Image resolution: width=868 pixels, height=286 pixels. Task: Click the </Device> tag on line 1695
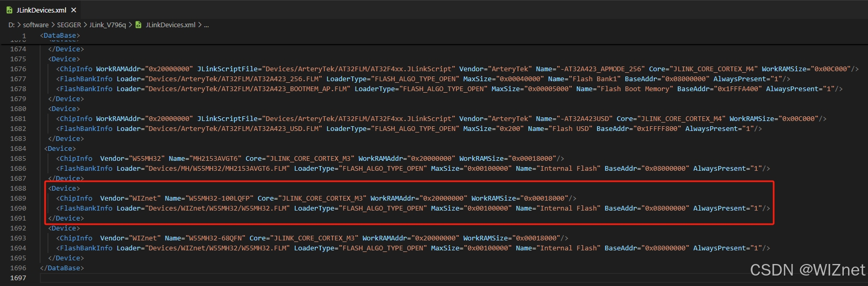66,258
